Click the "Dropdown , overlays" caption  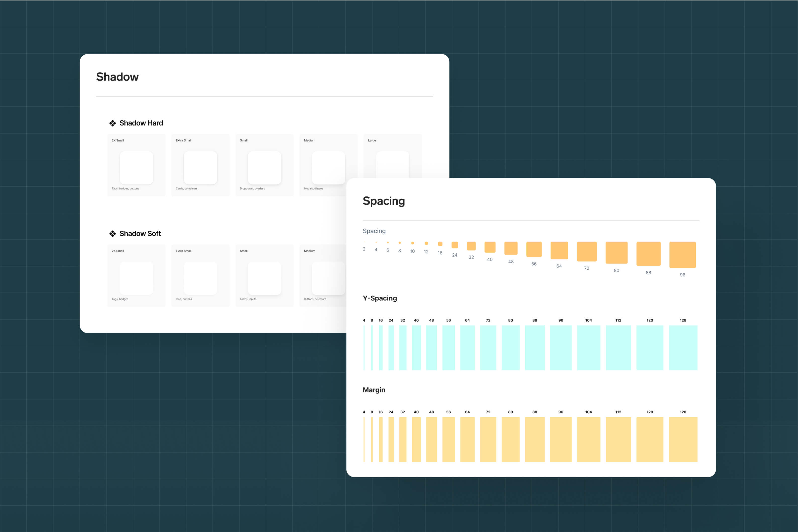click(253, 189)
